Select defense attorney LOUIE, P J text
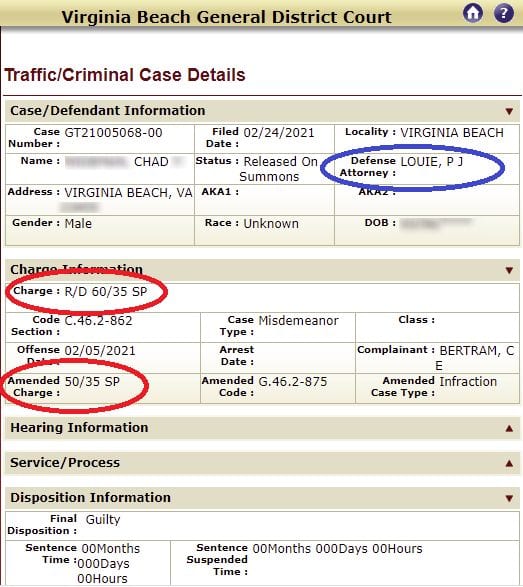The height and width of the screenshot is (587, 523). tap(432, 162)
